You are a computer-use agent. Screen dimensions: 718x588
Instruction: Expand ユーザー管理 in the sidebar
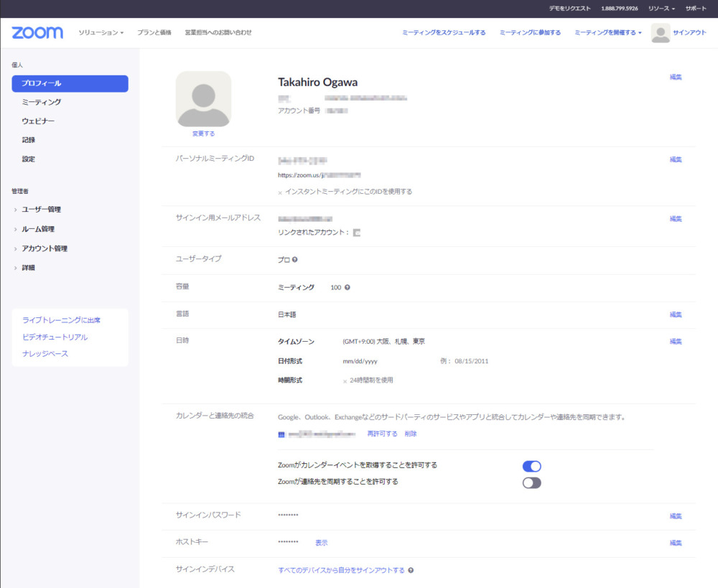(41, 210)
